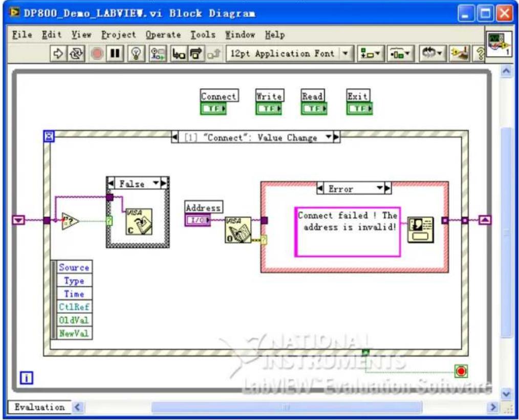This screenshot has height=420, width=519.
Task: Click the vertical scrollbar up arrow
Action: (506, 71)
